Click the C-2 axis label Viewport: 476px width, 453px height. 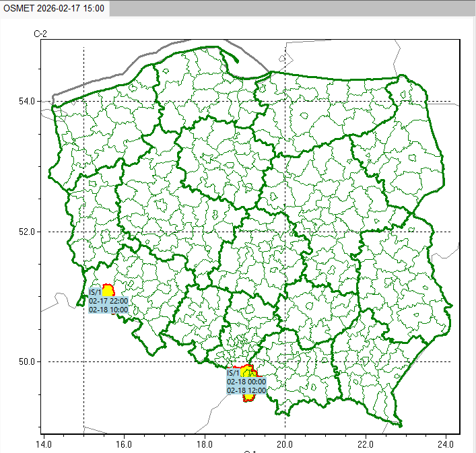(40, 34)
